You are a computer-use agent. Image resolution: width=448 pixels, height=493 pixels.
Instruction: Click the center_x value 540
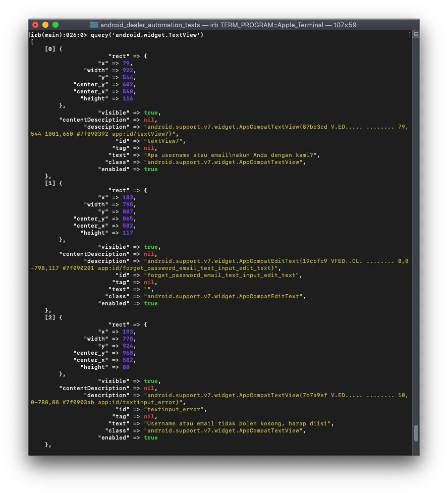(128, 91)
